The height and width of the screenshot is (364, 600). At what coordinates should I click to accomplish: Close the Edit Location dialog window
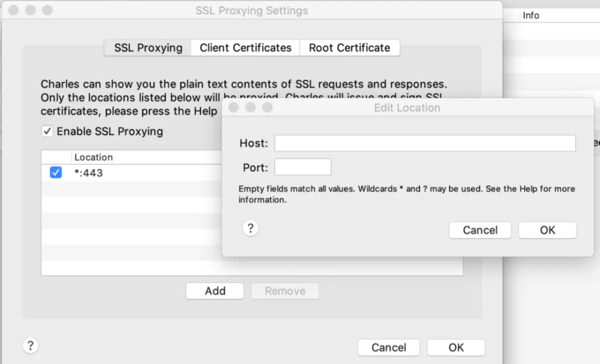tap(233, 107)
